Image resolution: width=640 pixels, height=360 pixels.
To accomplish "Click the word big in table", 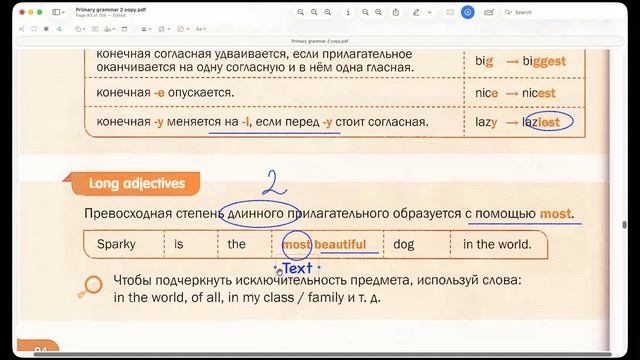I will [x=484, y=61].
